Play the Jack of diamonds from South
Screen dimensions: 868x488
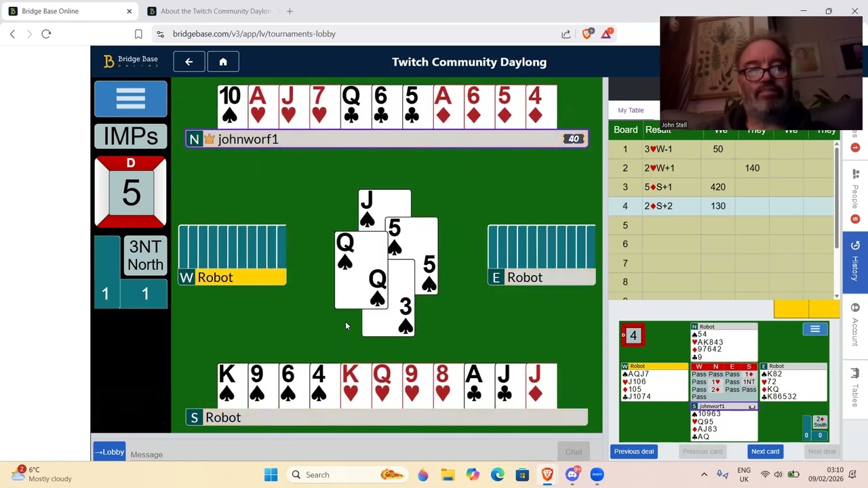tap(541, 386)
